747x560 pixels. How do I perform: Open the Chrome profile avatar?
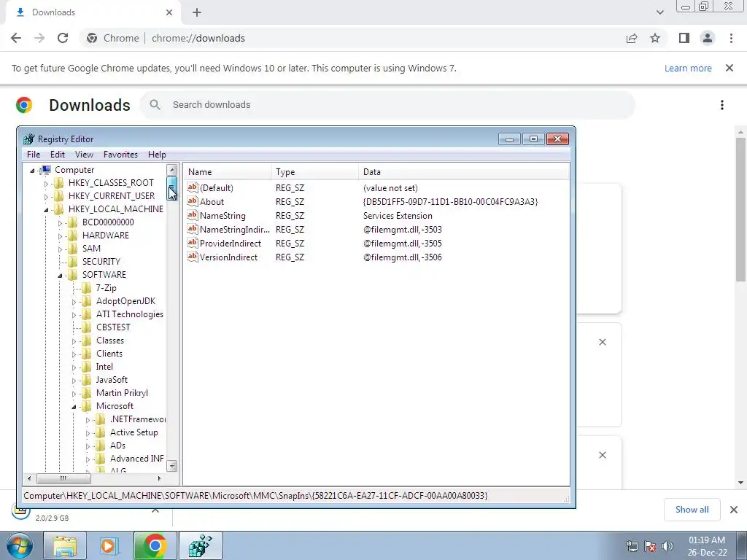pyautogui.click(x=708, y=38)
